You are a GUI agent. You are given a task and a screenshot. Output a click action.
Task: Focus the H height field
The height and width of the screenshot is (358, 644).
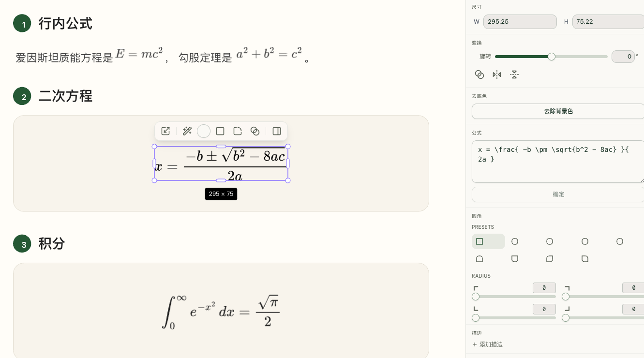(608, 22)
